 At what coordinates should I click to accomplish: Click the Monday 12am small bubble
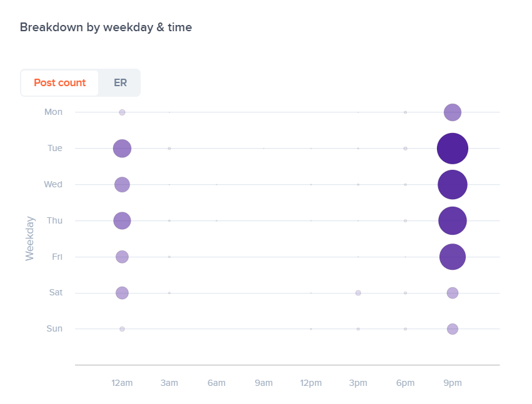pos(122,112)
